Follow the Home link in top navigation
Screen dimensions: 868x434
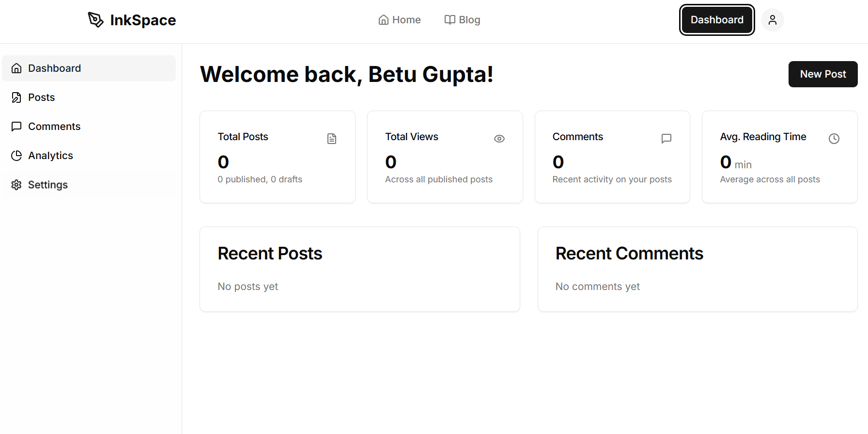(x=406, y=20)
